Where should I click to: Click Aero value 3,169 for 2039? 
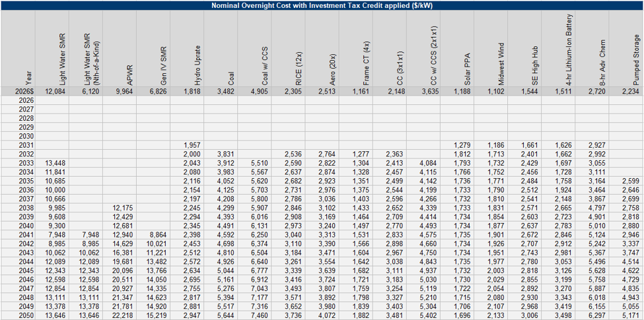pos(327,217)
